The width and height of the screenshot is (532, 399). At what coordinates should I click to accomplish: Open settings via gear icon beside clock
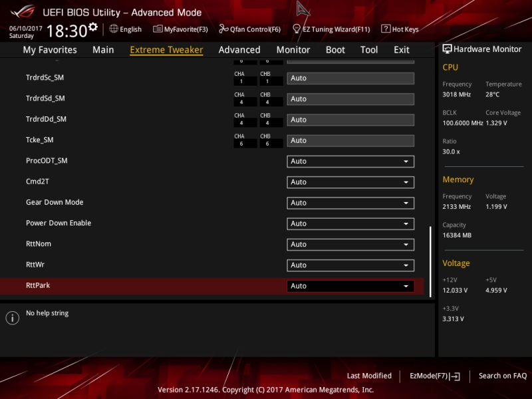pos(93,27)
